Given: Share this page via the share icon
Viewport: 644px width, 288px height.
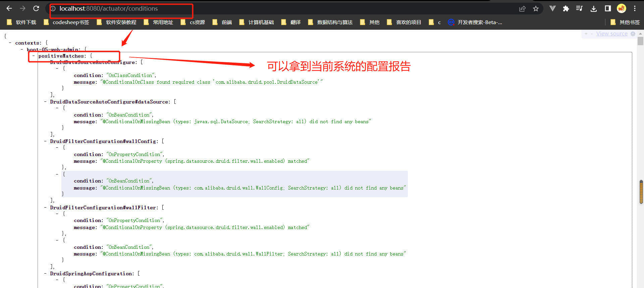Looking at the screenshot, I should [522, 9].
